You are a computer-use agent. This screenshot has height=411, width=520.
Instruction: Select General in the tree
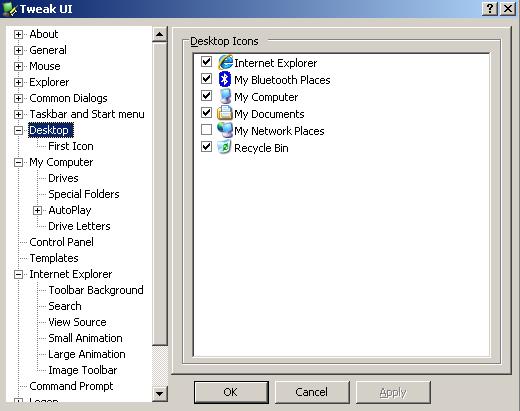pyautogui.click(x=48, y=50)
